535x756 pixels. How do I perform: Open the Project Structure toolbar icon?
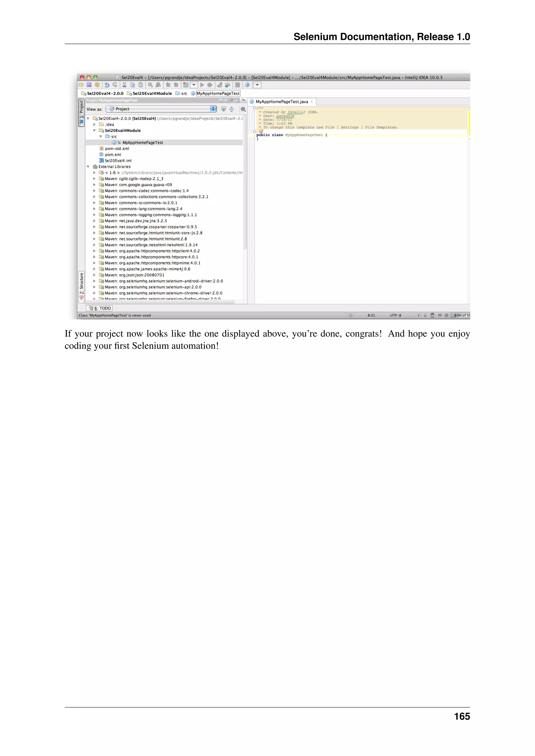[x=228, y=85]
